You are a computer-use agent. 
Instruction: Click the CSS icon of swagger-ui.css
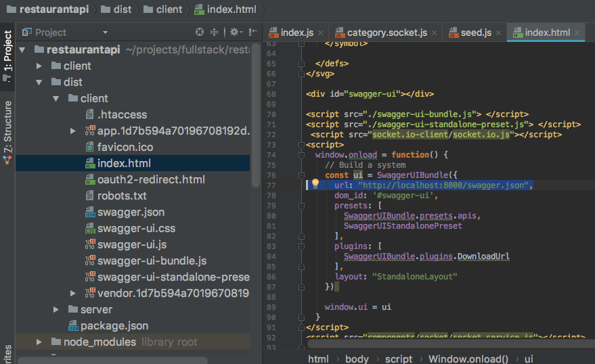90,228
